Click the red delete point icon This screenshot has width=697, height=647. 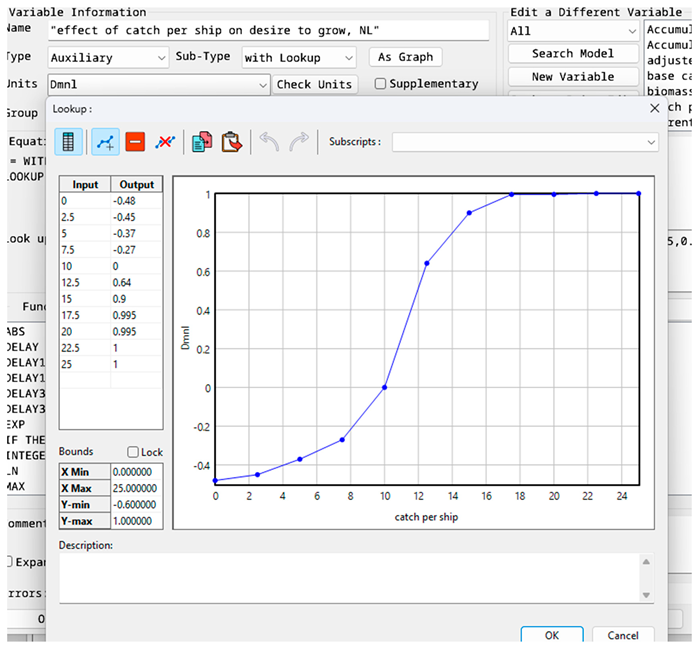pos(135,142)
